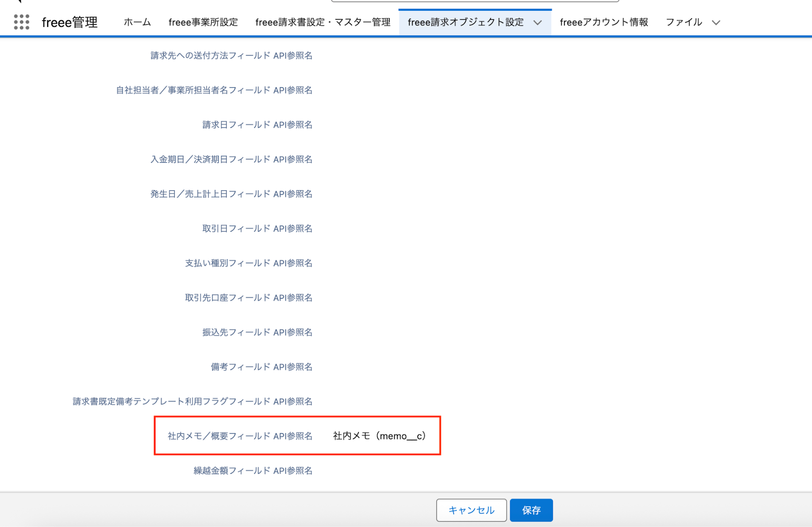This screenshot has height=527, width=812.
Task: Open the freee事業所設定 tab
Action: pyautogui.click(x=203, y=22)
